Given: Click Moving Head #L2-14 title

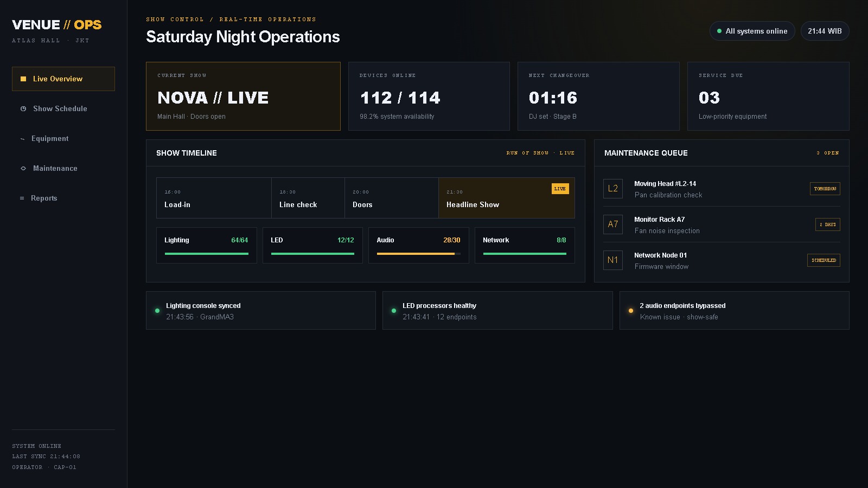Looking at the screenshot, I should [x=665, y=184].
